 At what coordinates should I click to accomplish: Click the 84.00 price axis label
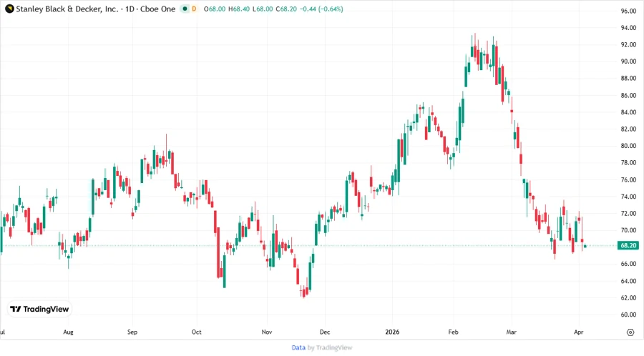[628, 112]
